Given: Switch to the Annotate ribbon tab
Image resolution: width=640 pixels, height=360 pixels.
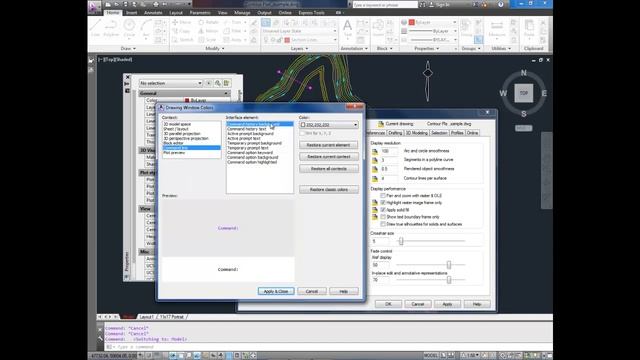Looking at the screenshot, I should coord(153,13).
